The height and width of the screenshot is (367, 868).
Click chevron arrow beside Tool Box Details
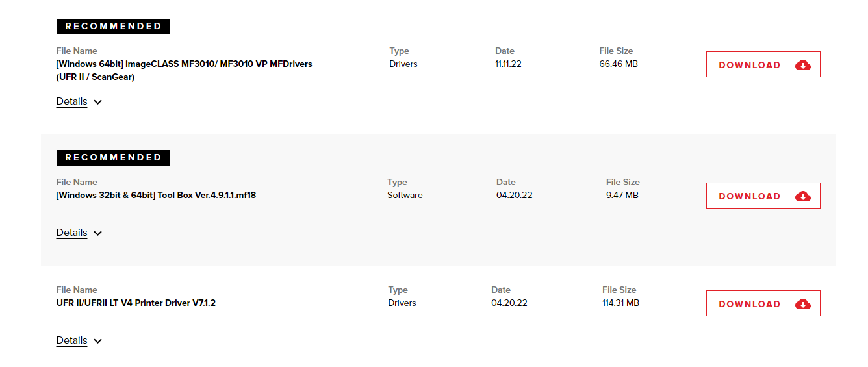[x=98, y=233]
